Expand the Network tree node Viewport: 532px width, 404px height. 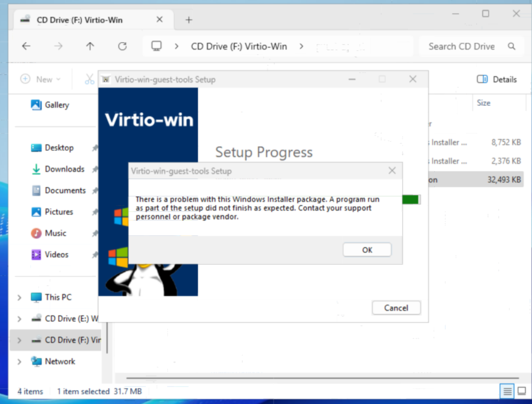19,362
